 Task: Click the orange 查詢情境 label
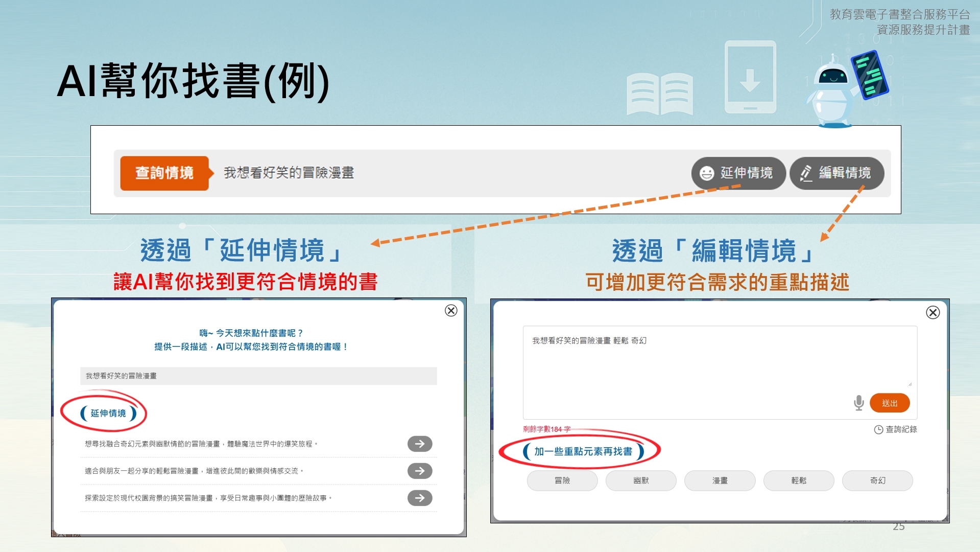[164, 173]
